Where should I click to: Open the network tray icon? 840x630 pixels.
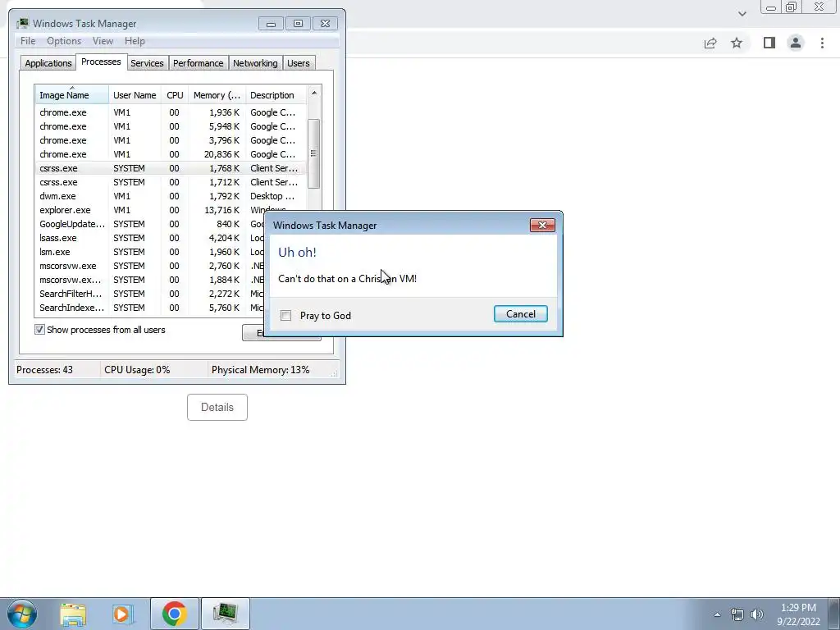pos(737,614)
